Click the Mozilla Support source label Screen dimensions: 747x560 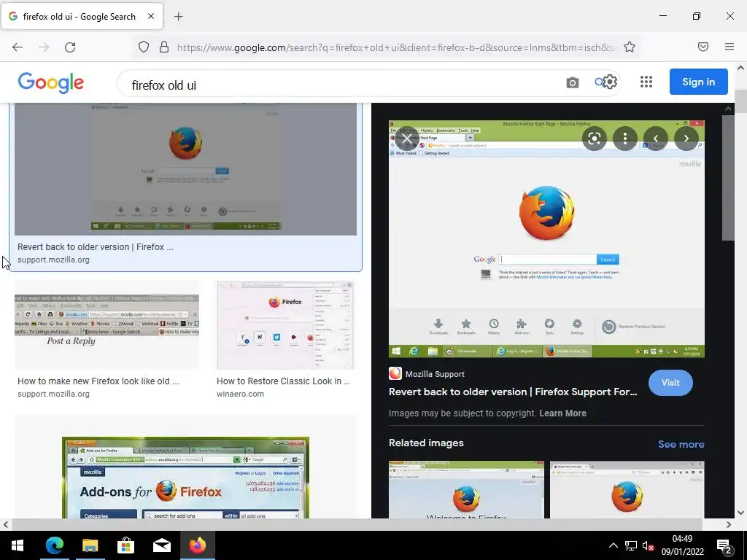435,374
